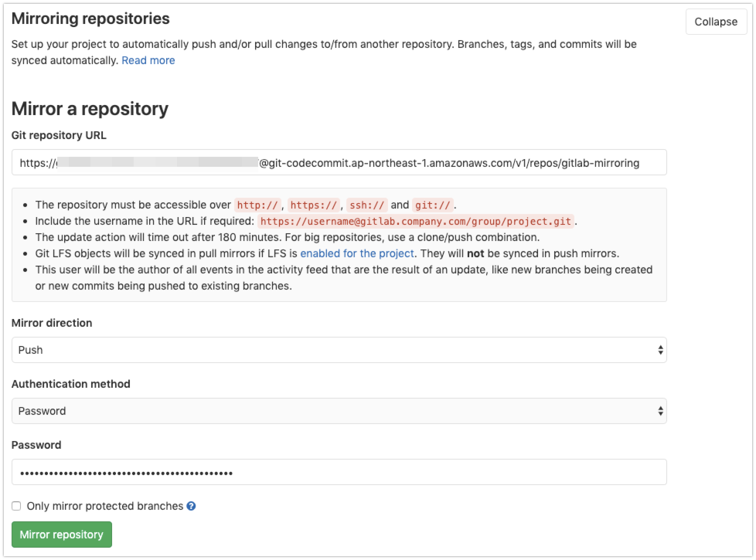
Task: Click the Mirror a repository heading
Action: point(90,109)
